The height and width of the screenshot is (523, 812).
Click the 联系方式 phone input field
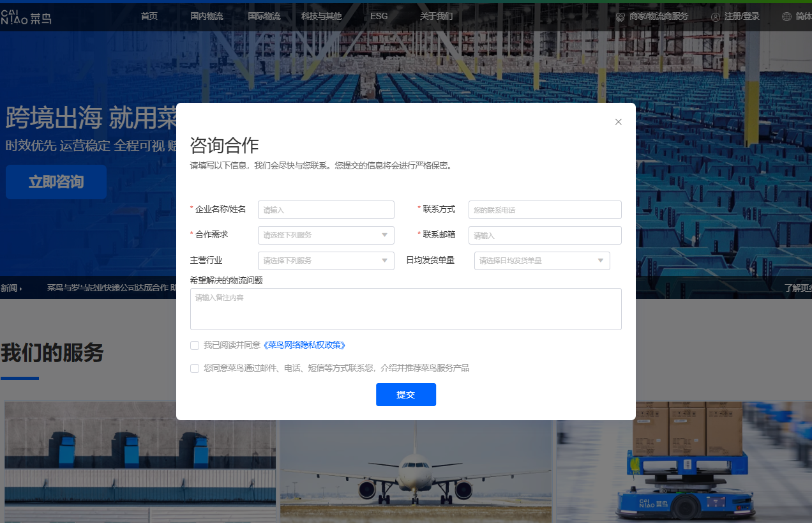(x=545, y=209)
